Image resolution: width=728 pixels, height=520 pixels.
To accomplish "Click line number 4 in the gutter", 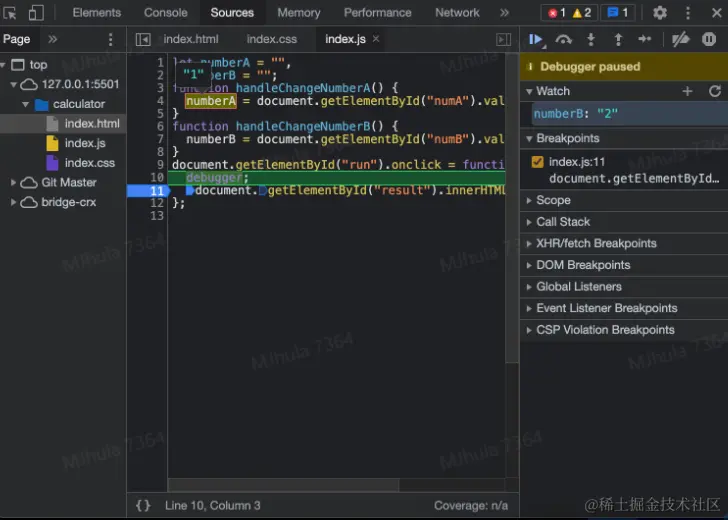I will pyautogui.click(x=160, y=101).
